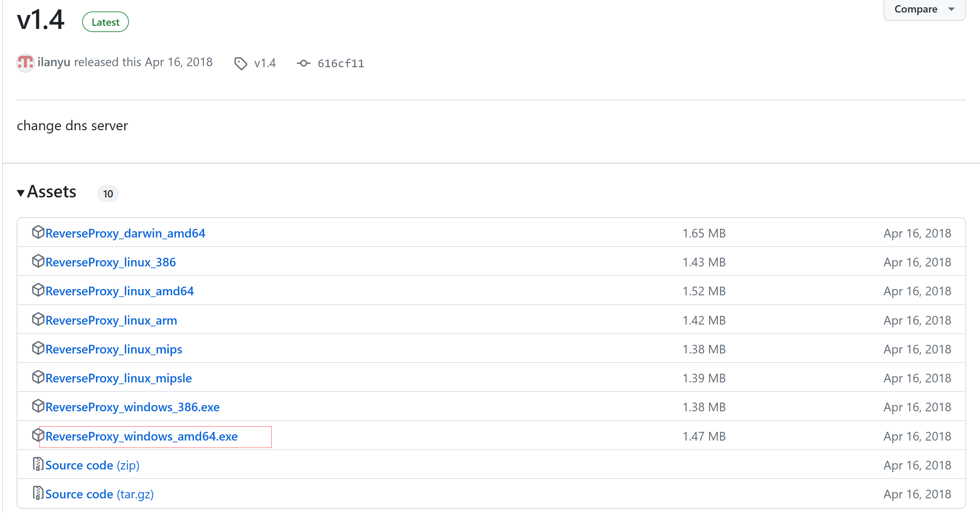
Task: Click the Apr 16, 2018 date in the Source code (zip) row
Action: (917, 465)
